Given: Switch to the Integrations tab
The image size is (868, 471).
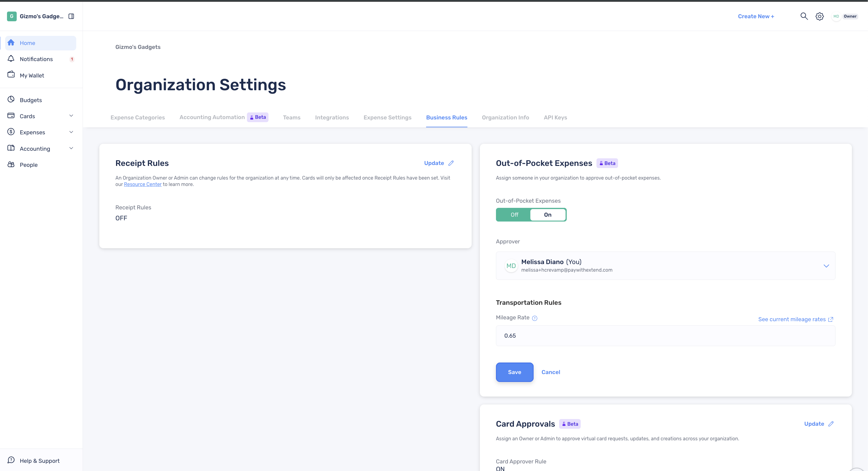Looking at the screenshot, I should coord(332,117).
